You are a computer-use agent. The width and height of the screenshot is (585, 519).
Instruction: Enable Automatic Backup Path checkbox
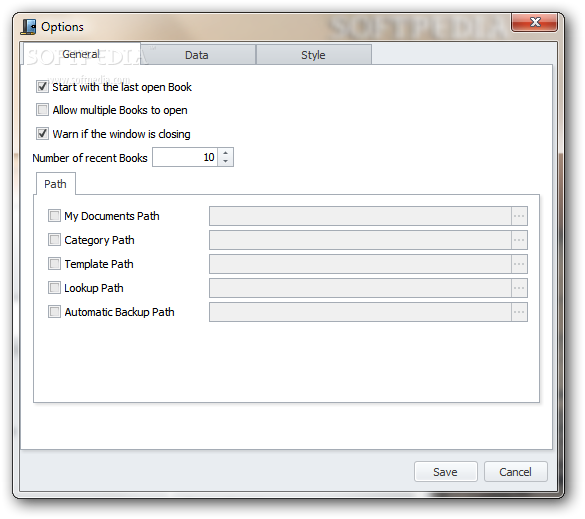[54, 312]
